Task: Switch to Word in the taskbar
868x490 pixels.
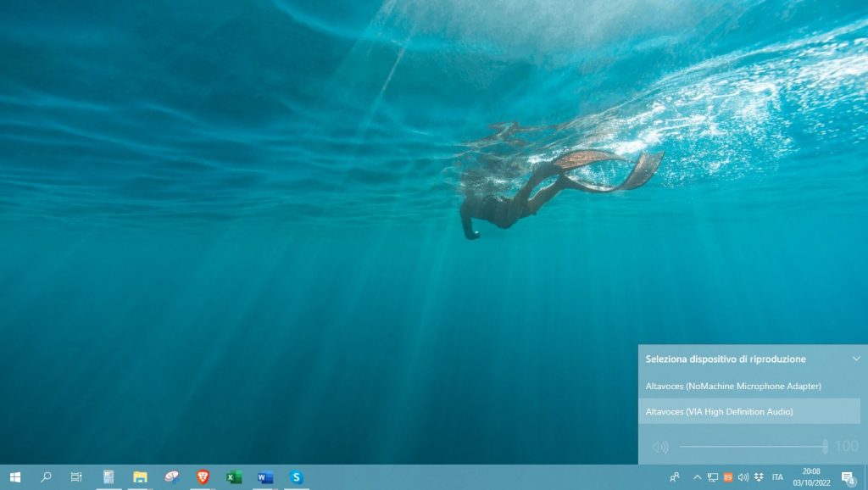Action: [264, 477]
